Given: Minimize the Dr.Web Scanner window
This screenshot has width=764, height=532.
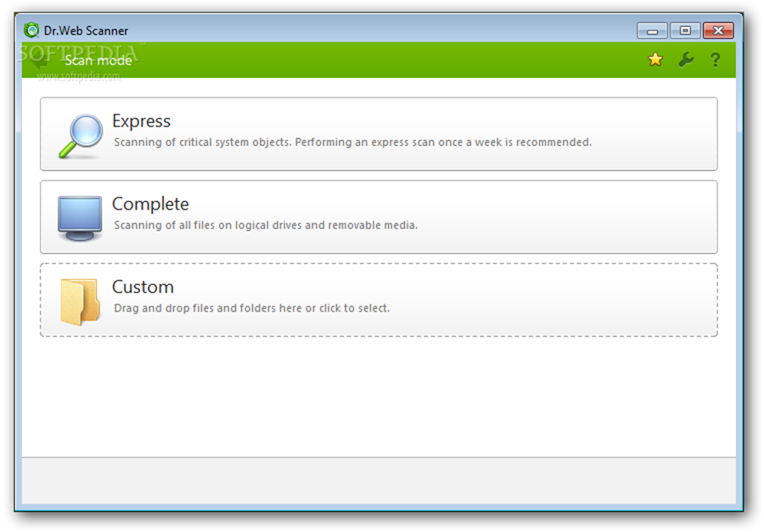Looking at the screenshot, I should [x=652, y=31].
